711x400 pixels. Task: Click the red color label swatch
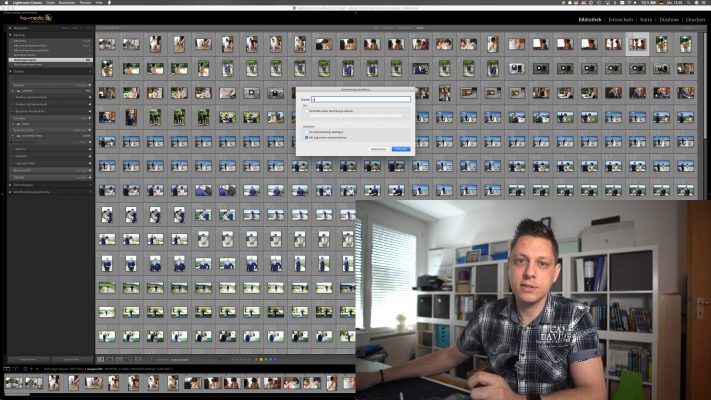pyautogui.click(x=257, y=359)
